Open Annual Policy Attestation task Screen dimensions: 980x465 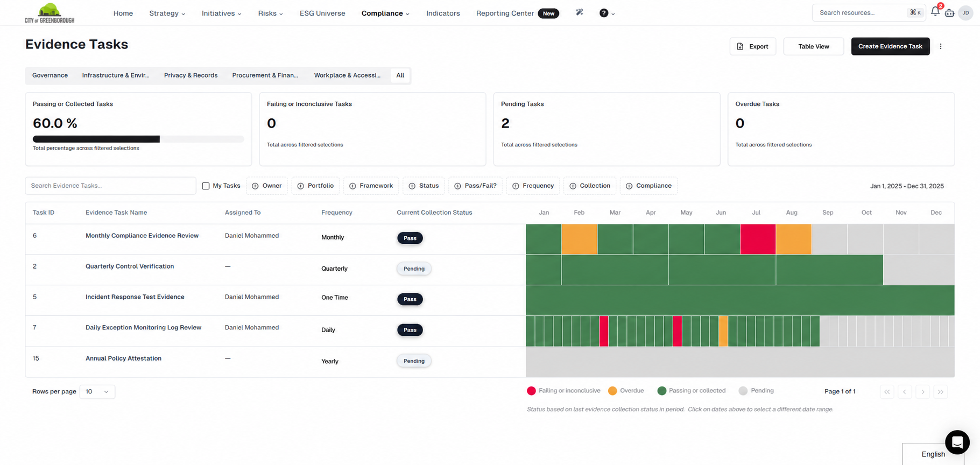[124, 358]
